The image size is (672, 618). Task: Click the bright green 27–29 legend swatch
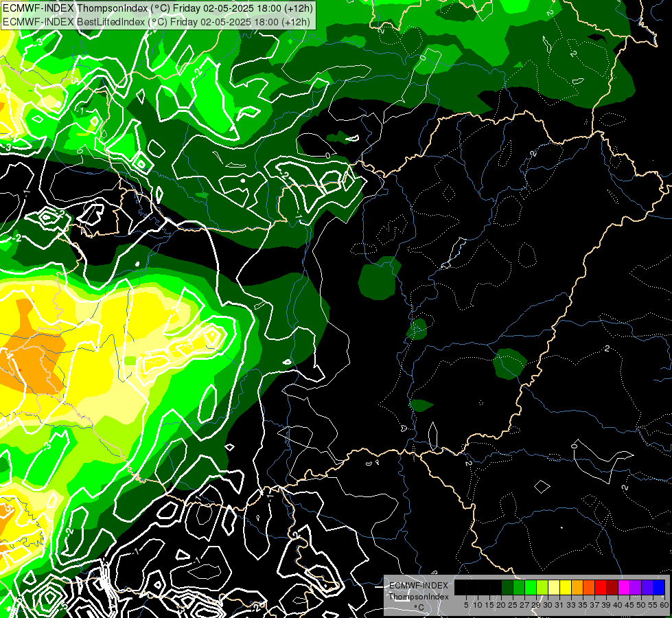531,587
